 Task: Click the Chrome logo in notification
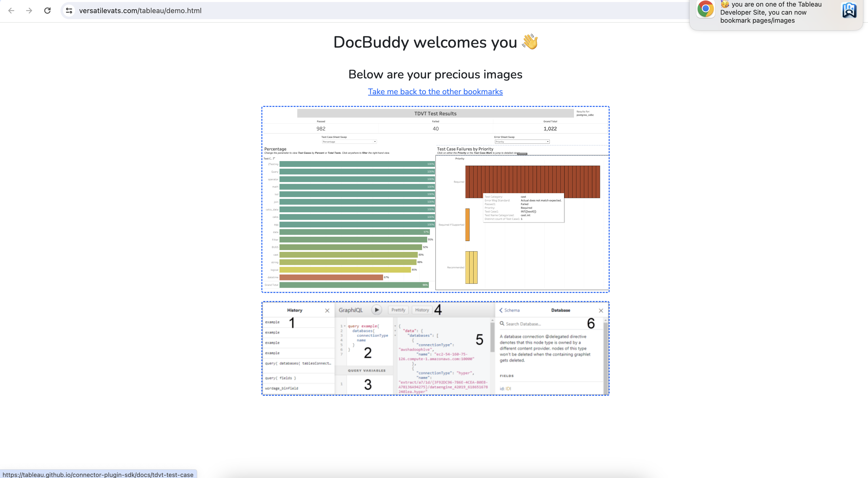click(x=706, y=9)
